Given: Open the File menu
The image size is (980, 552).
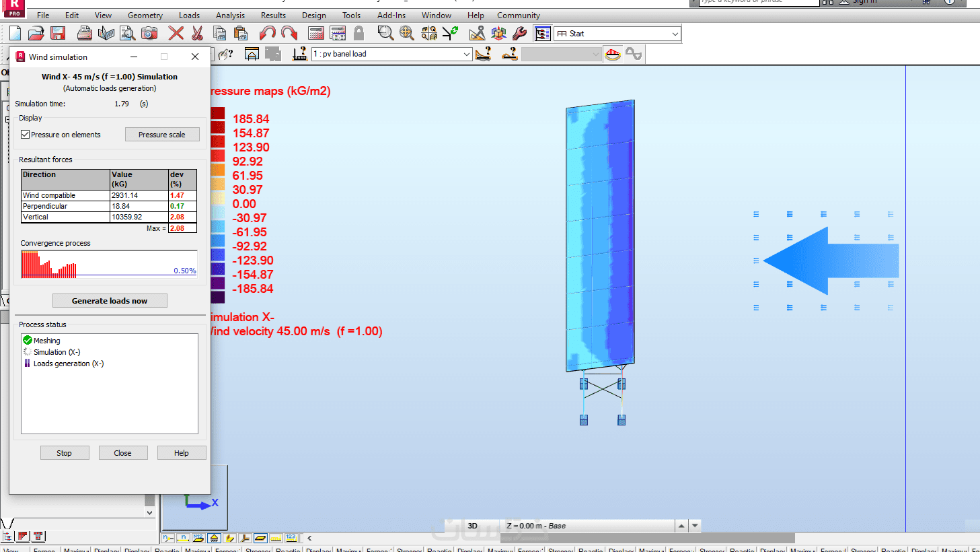Looking at the screenshot, I should [x=43, y=15].
